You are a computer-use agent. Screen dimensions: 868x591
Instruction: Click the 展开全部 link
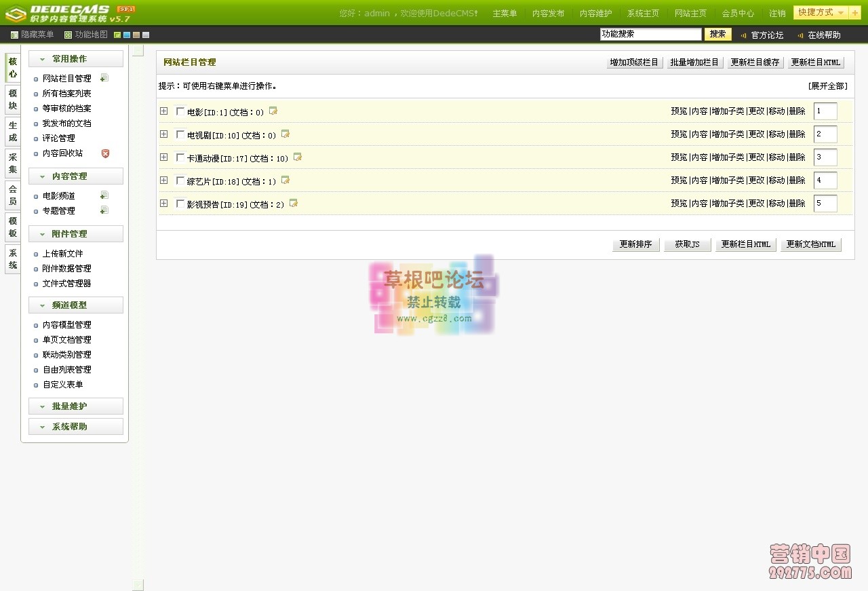click(x=827, y=86)
